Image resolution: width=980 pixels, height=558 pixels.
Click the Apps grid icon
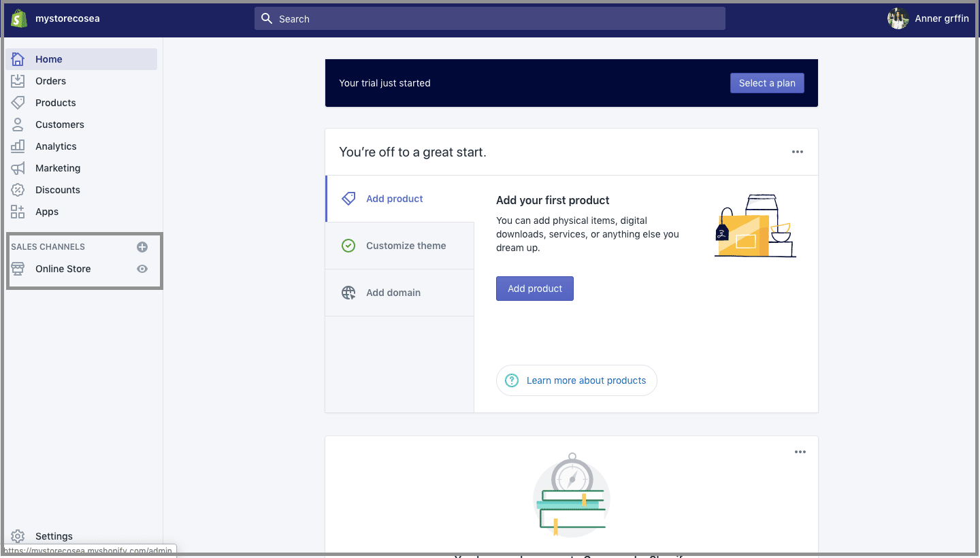coord(18,212)
